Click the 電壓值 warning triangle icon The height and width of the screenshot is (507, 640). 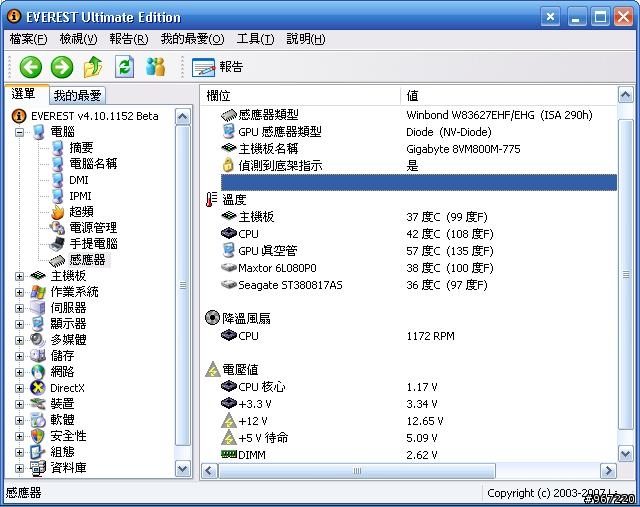(213, 369)
